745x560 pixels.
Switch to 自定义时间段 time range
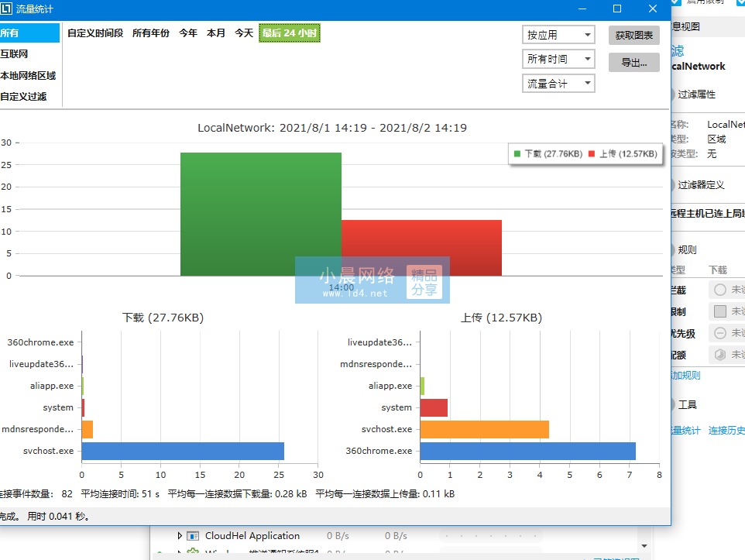click(95, 33)
